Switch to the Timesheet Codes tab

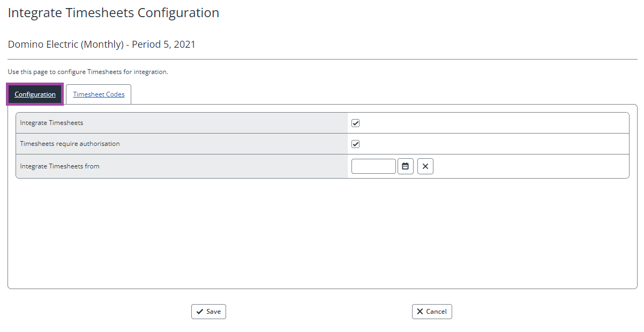(99, 94)
